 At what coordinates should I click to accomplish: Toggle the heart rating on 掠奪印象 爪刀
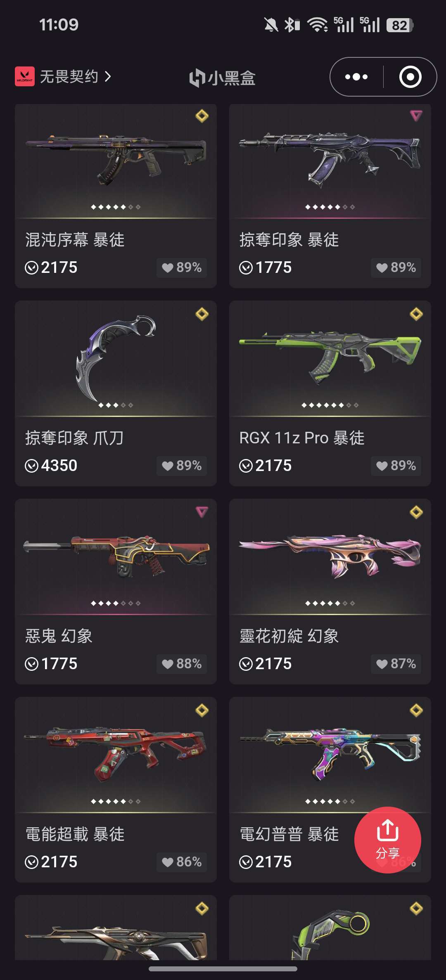click(182, 466)
